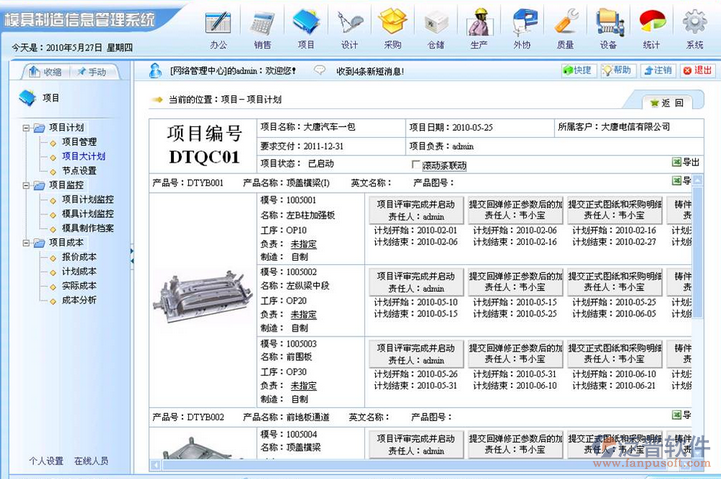Collapse the 项目成本 tree node
721x479 pixels.
click(26, 243)
